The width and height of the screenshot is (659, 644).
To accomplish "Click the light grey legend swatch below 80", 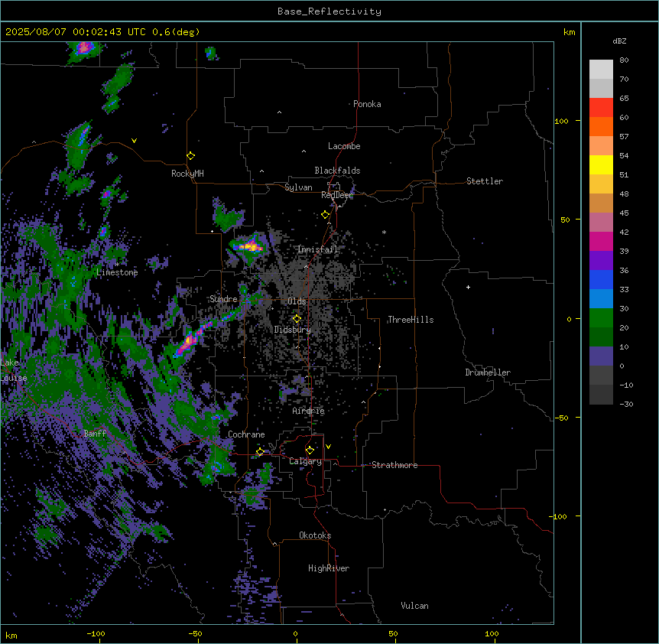I will [x=601, y=69].
